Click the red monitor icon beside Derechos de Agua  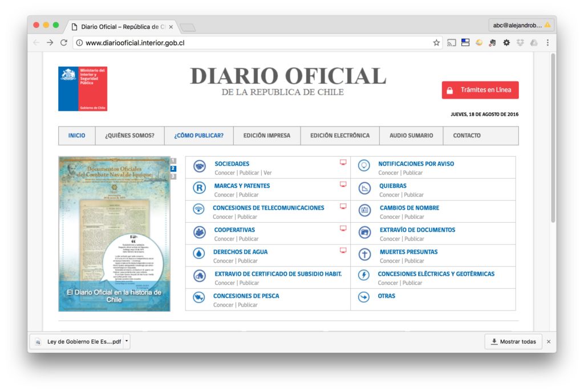coord(343,250)
